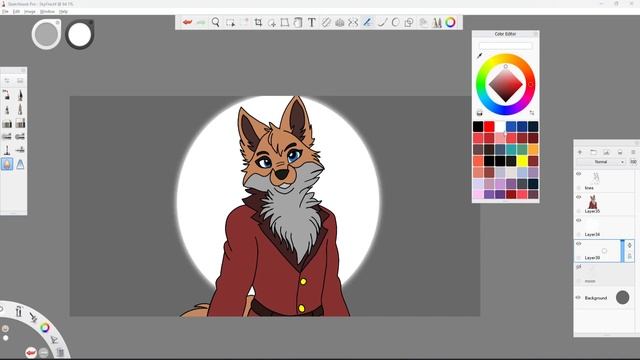Click the white color puck
Screen dimensions: 640x360
(80, 34)
